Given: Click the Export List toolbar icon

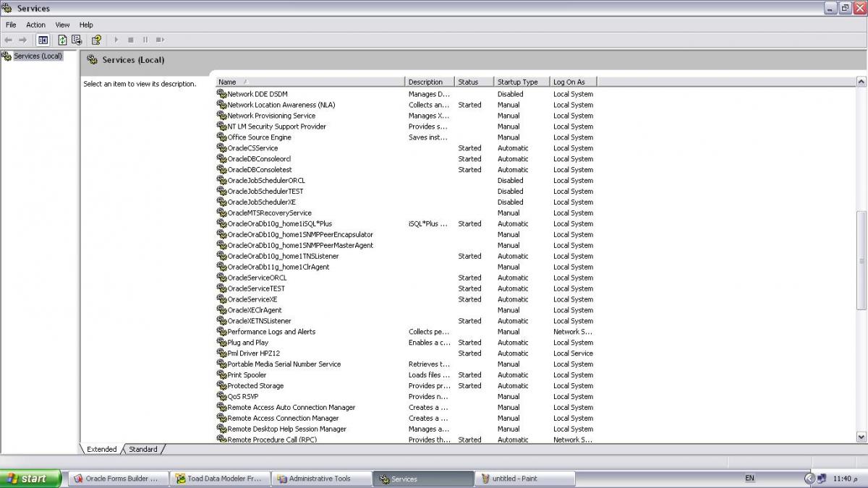Looking at the screenshot, I should point(77,40).
